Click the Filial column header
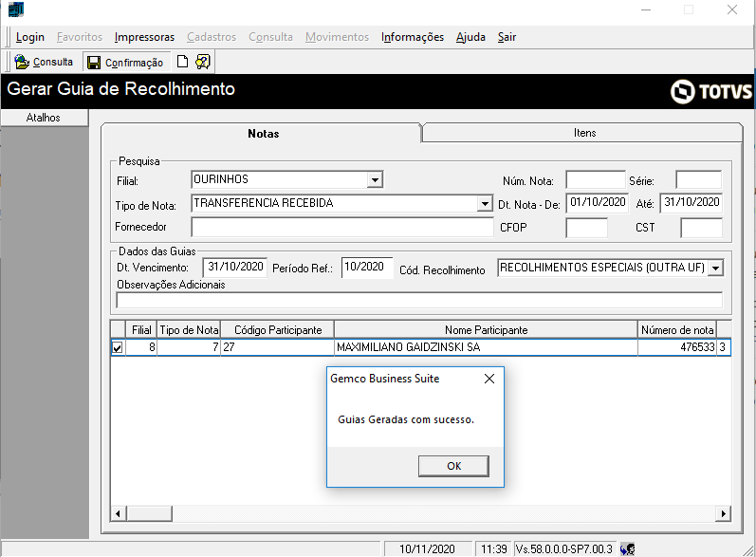Viewport: 756px width, 557px height. click(x=141, y=330)
